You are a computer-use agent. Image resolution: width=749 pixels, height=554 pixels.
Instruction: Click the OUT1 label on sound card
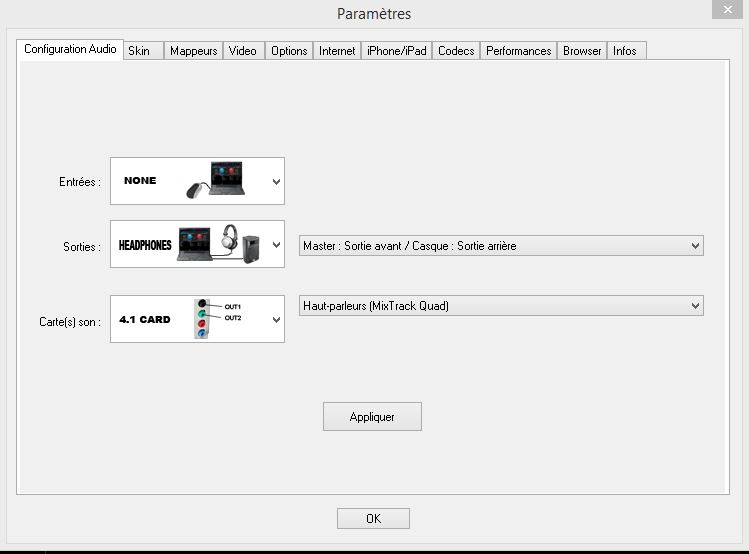coord(233,307)
